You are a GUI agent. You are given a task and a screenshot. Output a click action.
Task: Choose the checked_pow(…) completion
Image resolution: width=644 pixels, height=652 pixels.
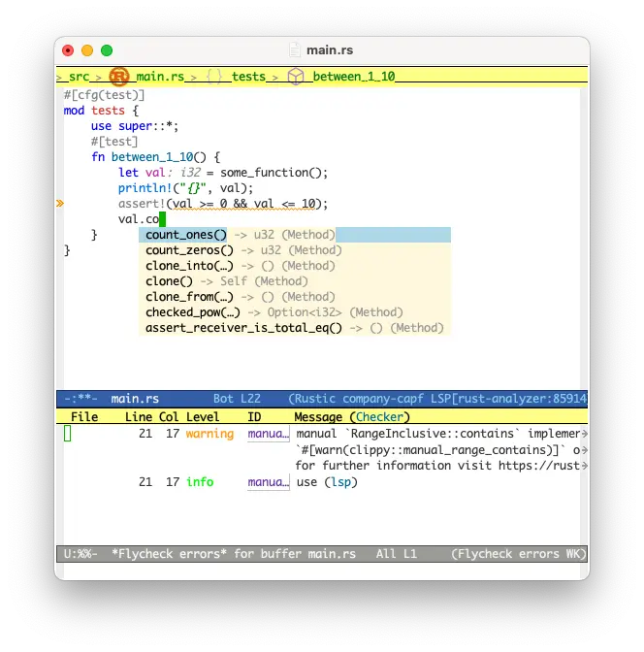(295, 312)
